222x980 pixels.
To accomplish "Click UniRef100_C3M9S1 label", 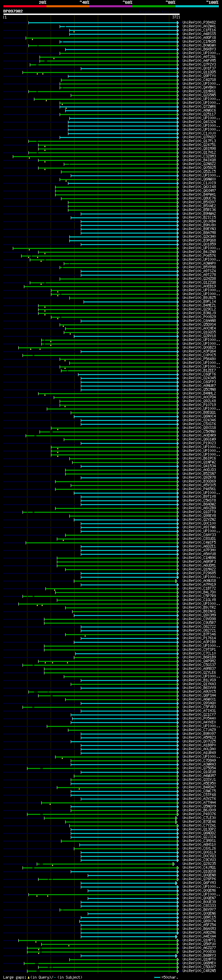I will click(x=199, y=841).
